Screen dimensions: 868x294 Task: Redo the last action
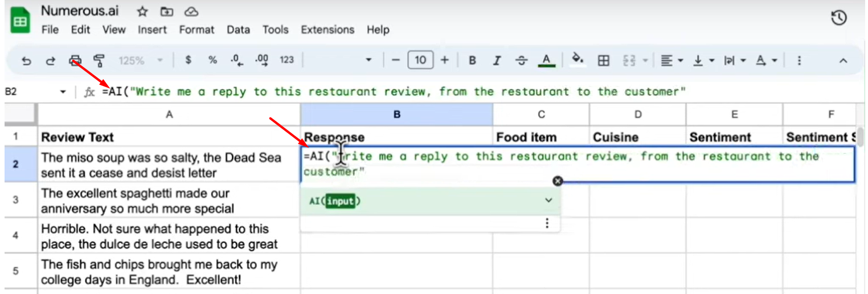pos(50,60)
